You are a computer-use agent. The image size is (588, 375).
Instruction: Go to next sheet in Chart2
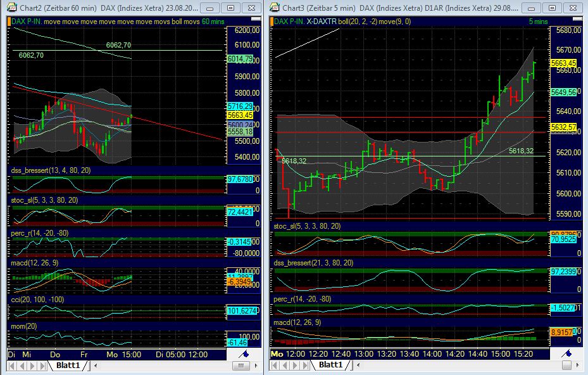coord(34,365)
